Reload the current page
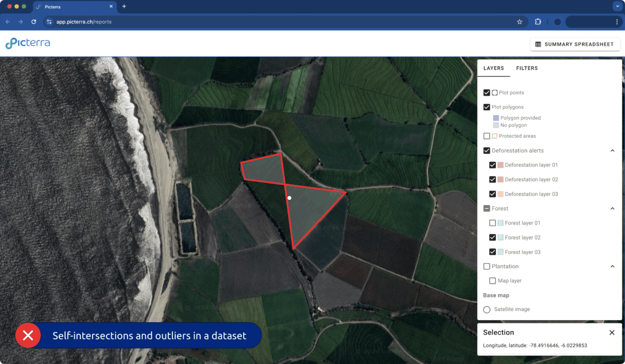 tap(34, 22)
